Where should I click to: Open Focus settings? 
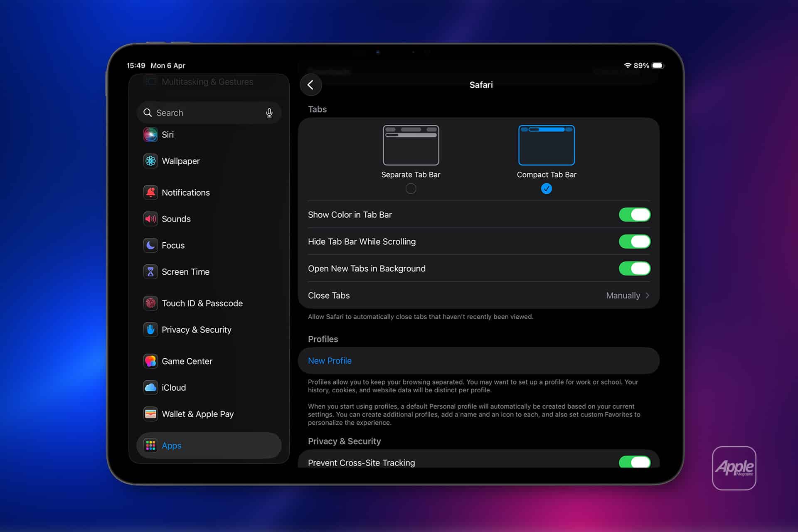(209, 245)
